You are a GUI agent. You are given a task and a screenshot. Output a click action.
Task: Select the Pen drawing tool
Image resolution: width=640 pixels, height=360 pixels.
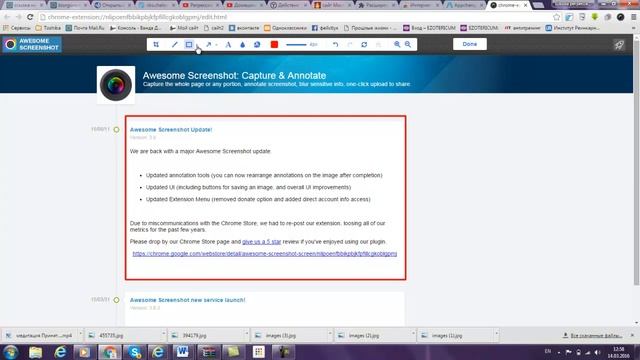pyautogui.click(x=175, y=44)
